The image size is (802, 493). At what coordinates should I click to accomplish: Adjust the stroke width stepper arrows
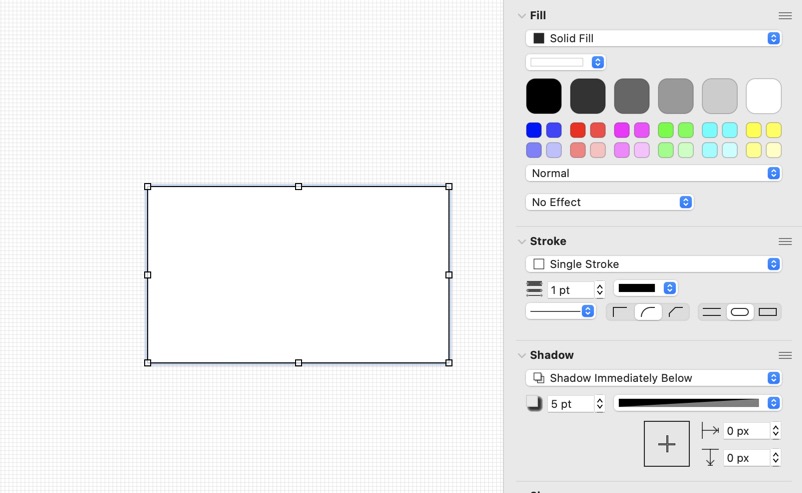click(599, 290)
